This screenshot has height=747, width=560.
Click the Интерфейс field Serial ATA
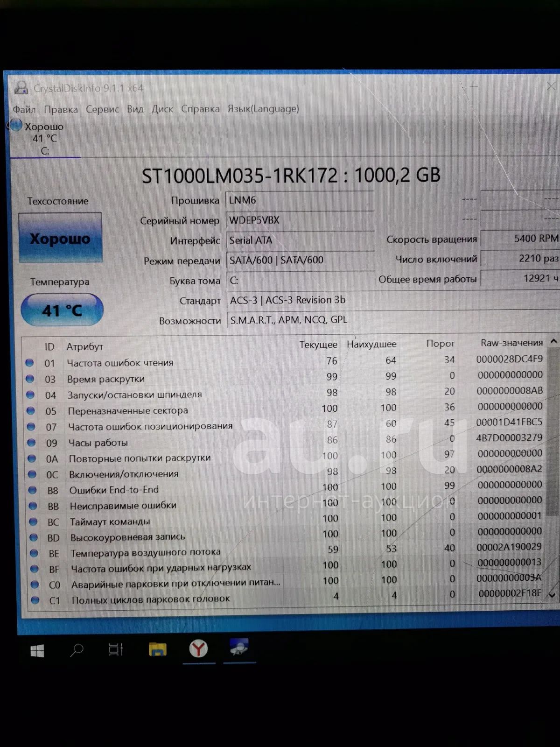300,240
